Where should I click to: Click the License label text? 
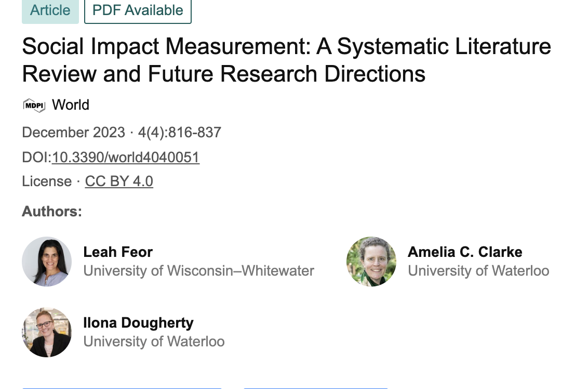(47, 181)
